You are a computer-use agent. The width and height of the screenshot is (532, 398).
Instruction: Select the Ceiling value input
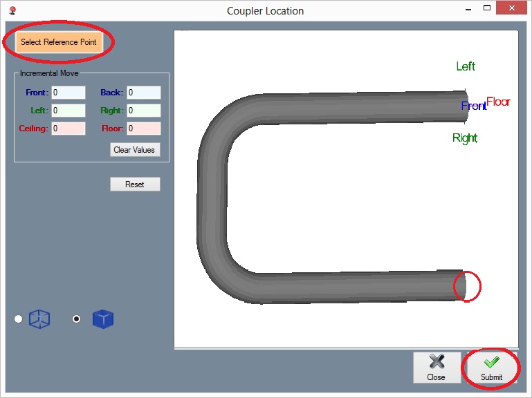click(68, 129)
